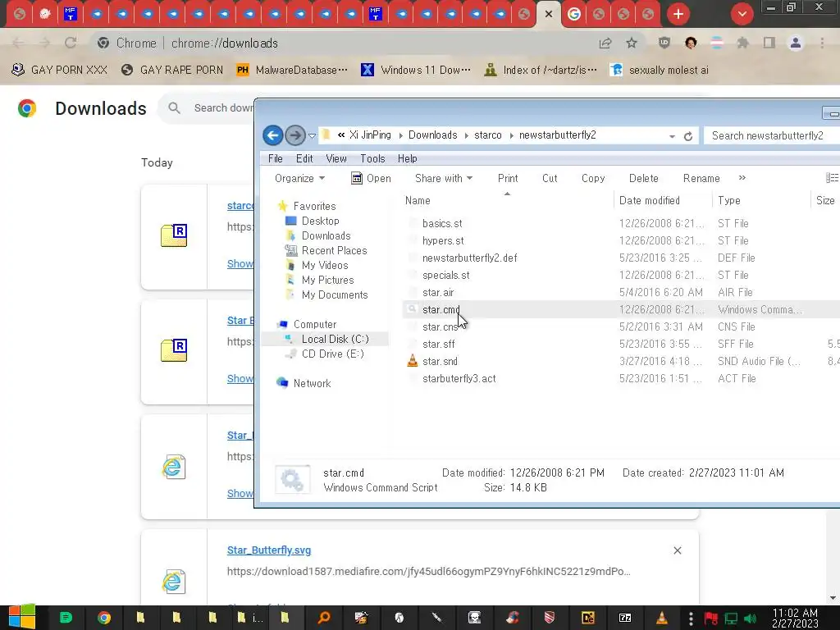Click Print in the Explorer toolbar
The width and height of the screenshot is (840, 630).
pos(507,178)
